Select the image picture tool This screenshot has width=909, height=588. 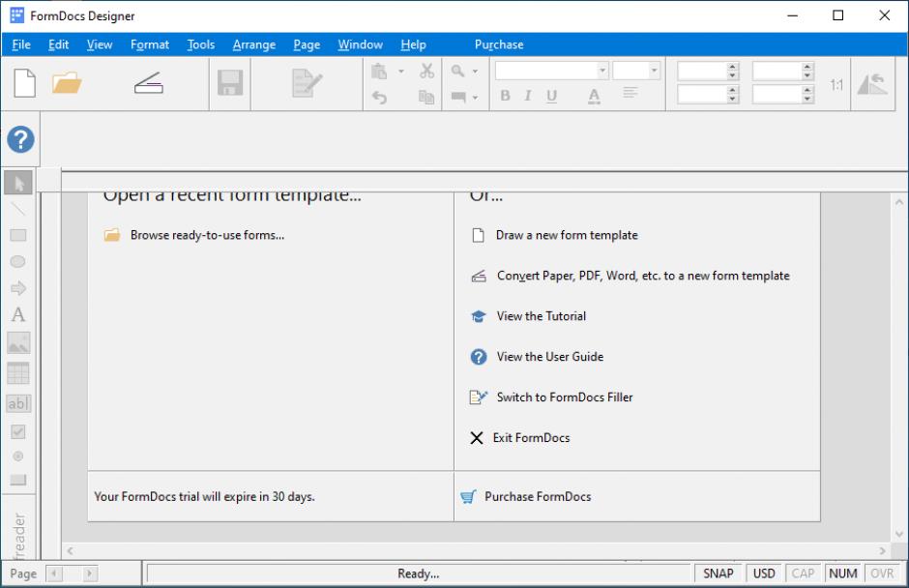pos(18,342)
